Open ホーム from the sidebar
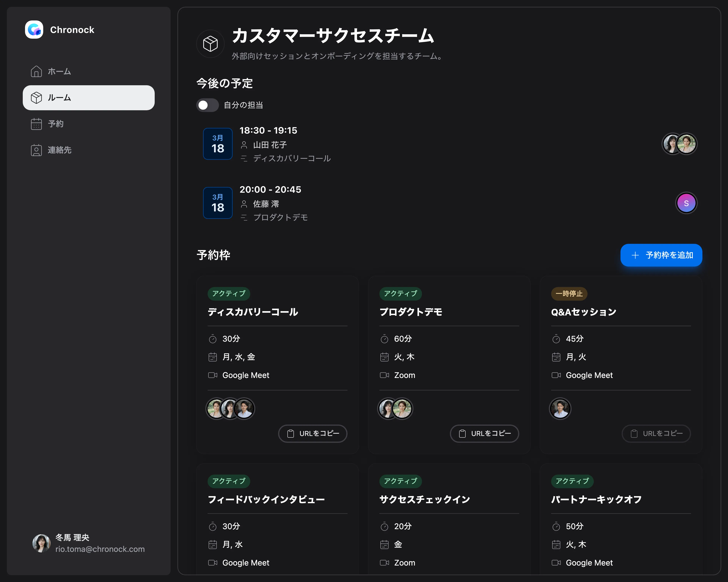The height and width of the screenshot is (582, 728). [59, 72]
